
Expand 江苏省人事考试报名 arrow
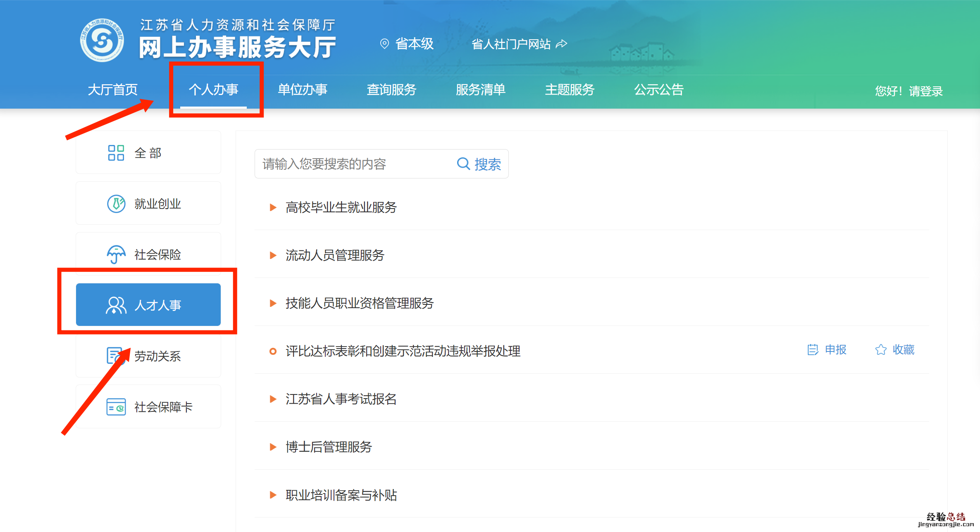[273, 399]
